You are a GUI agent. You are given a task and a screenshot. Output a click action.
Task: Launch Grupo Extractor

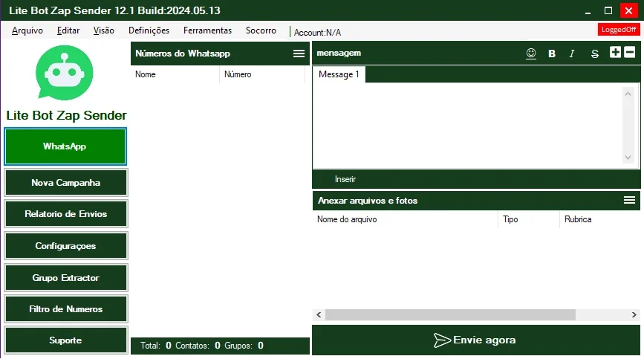65,278
